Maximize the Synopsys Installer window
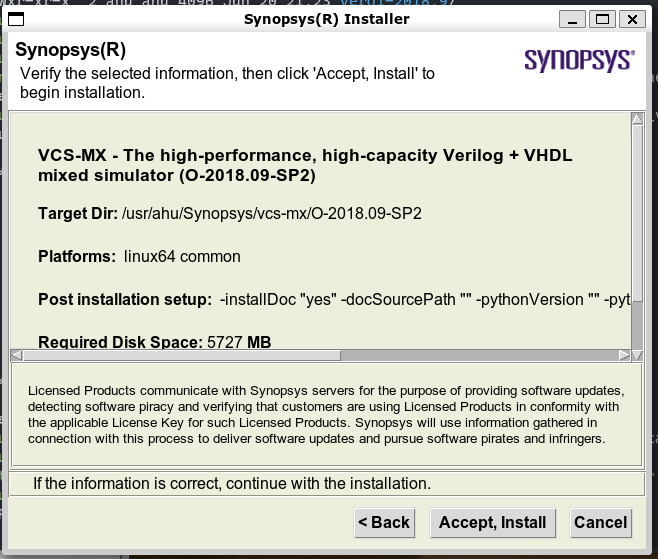Screen dimensions: 658x559 coord(603,19)
